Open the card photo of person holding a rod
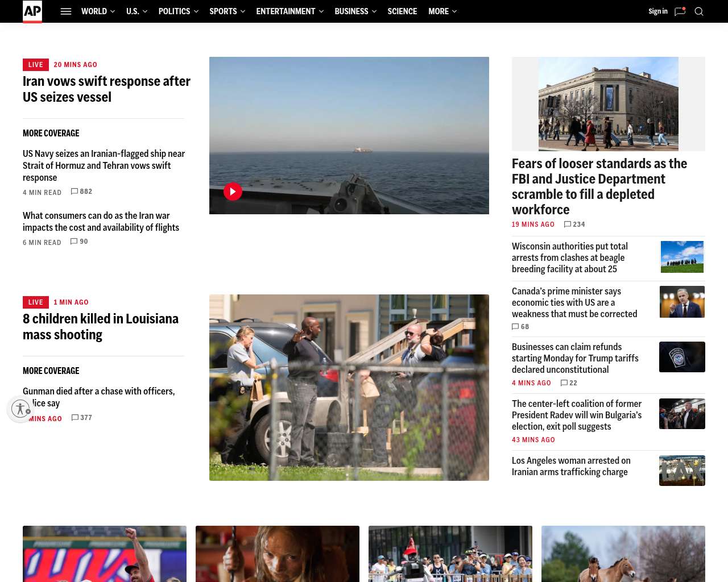Image resolution: width=728 pixels, height=582 pixels. 278,554
